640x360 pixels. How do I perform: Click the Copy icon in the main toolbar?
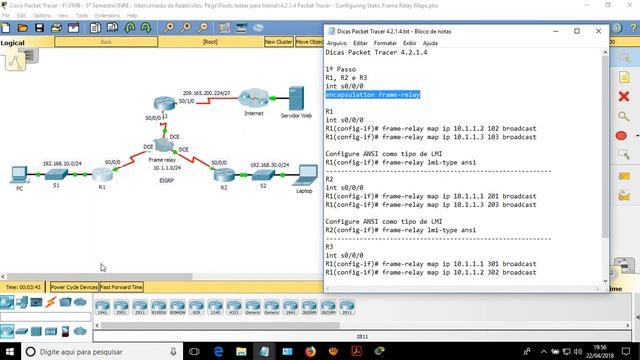pos(95,28)
